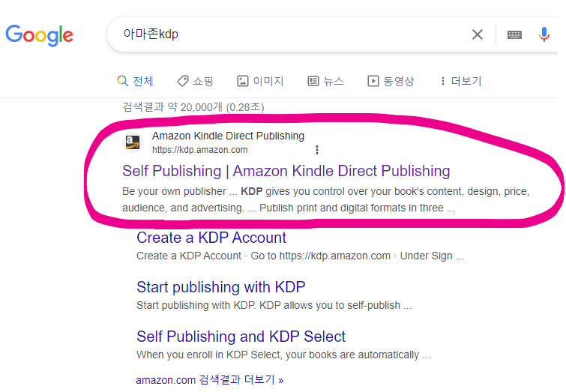Click the https://kdp.amazon.com URL text
Viewport: 566px width, 392px height.
pos(199,150)
